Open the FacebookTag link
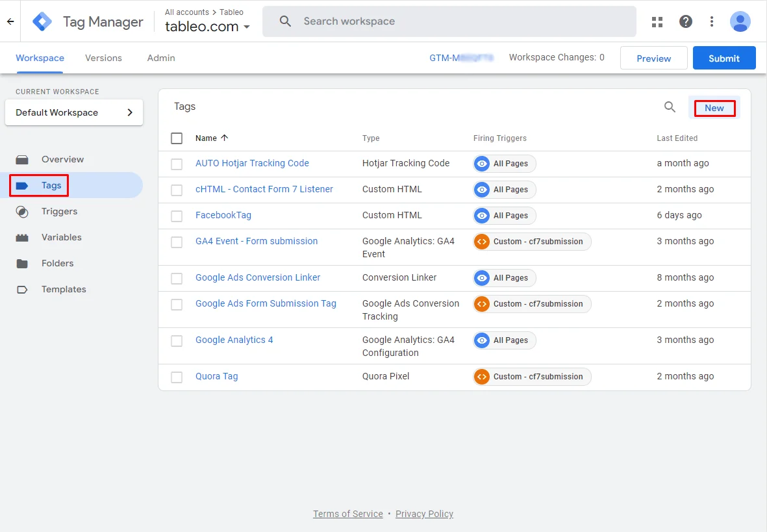The height and width of the screenshot is (532, 767). point(223,216)
